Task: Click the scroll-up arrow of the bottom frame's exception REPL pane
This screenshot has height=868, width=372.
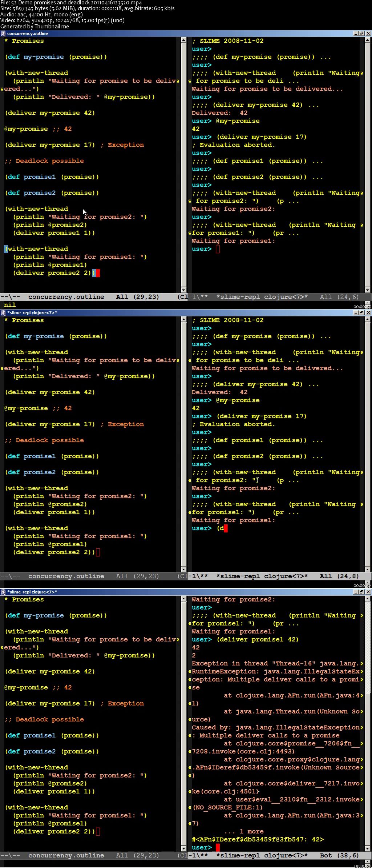Action: point(367,599)
